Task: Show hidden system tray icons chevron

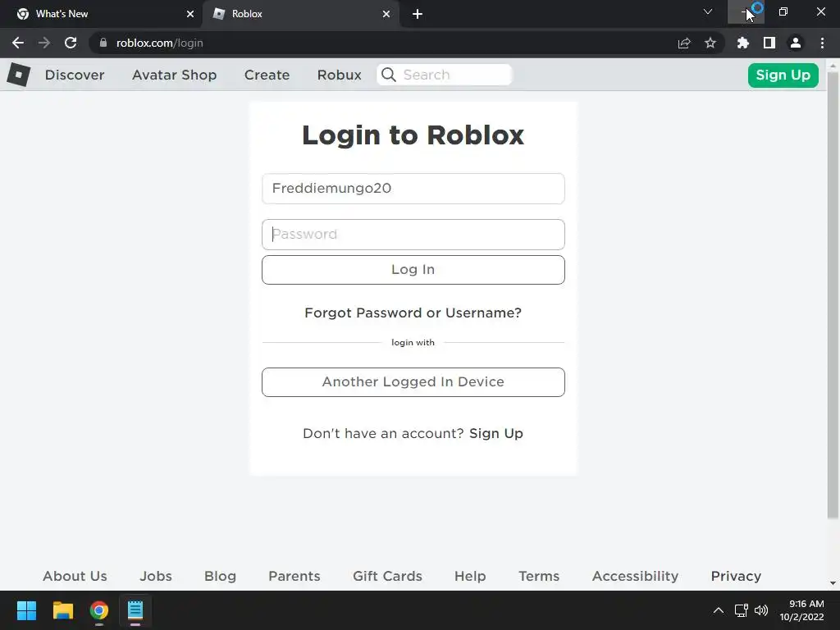Action: tap(719, 610)
